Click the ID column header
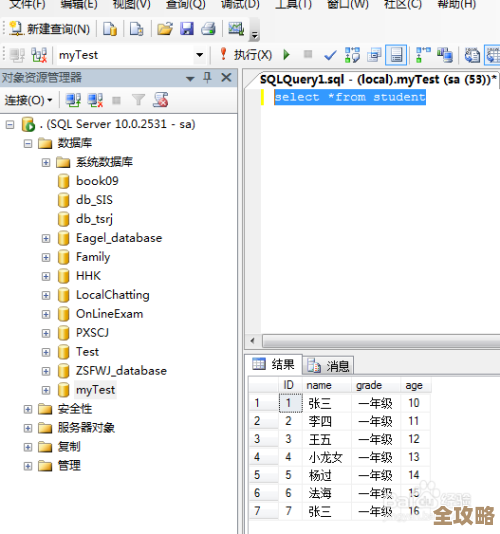 [x=290, y=385]
